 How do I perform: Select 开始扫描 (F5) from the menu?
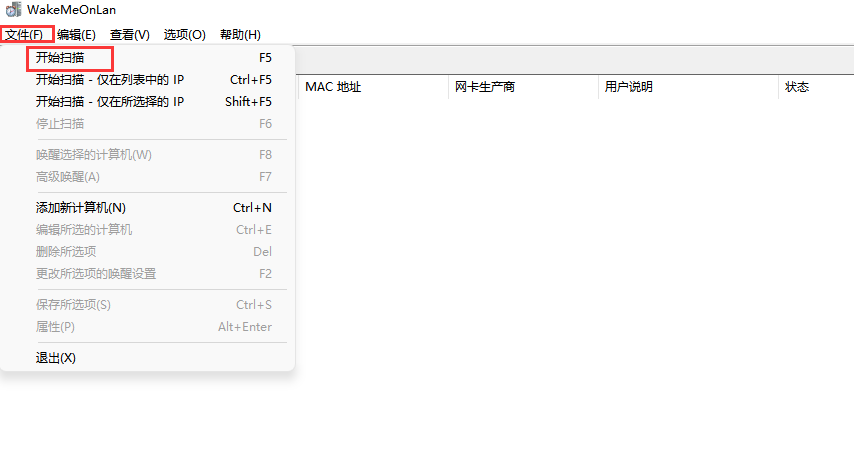(62, 58)
